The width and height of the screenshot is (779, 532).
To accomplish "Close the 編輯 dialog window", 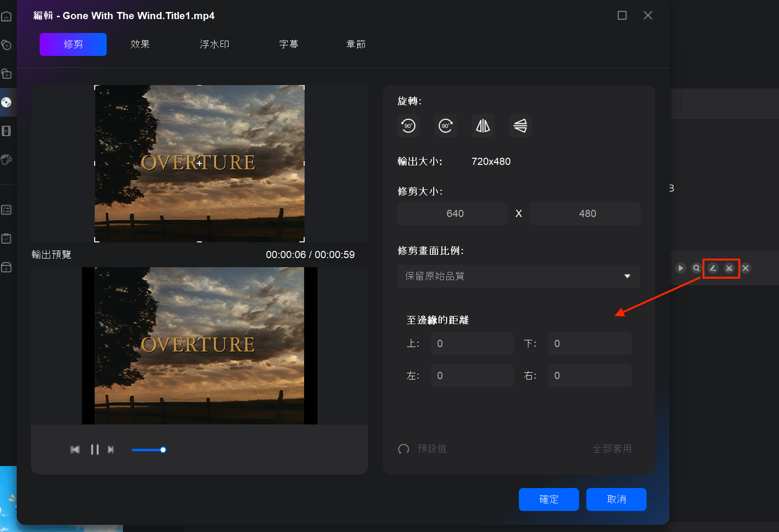I will pos(648,15).
